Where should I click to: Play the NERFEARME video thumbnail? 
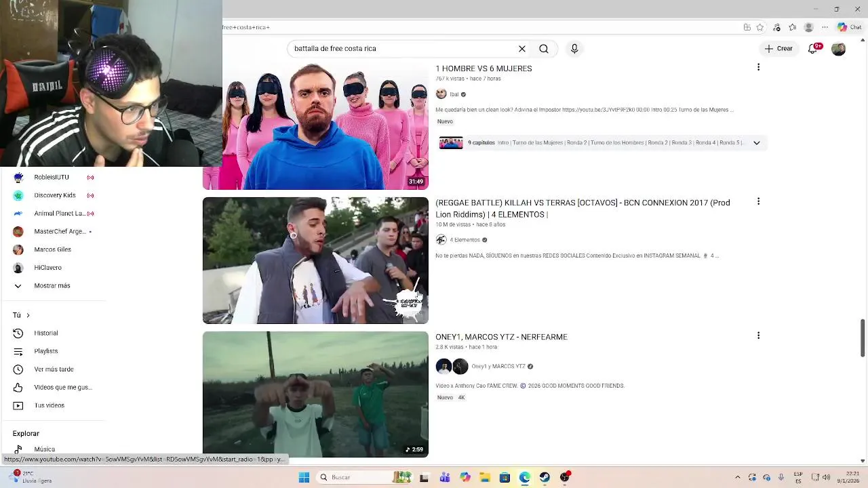pyautogui.click(x=315, y=394)
